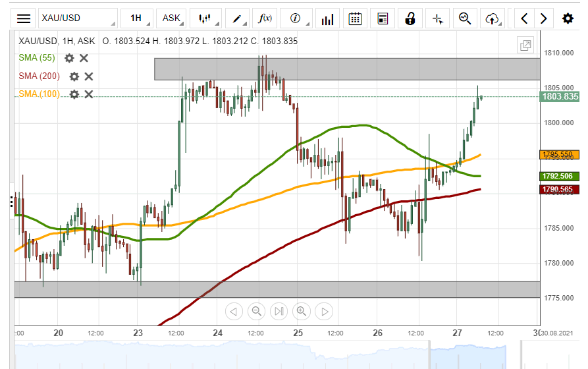
Task: Expand the 1H timeframe dropdown
Action: (137, 18)
